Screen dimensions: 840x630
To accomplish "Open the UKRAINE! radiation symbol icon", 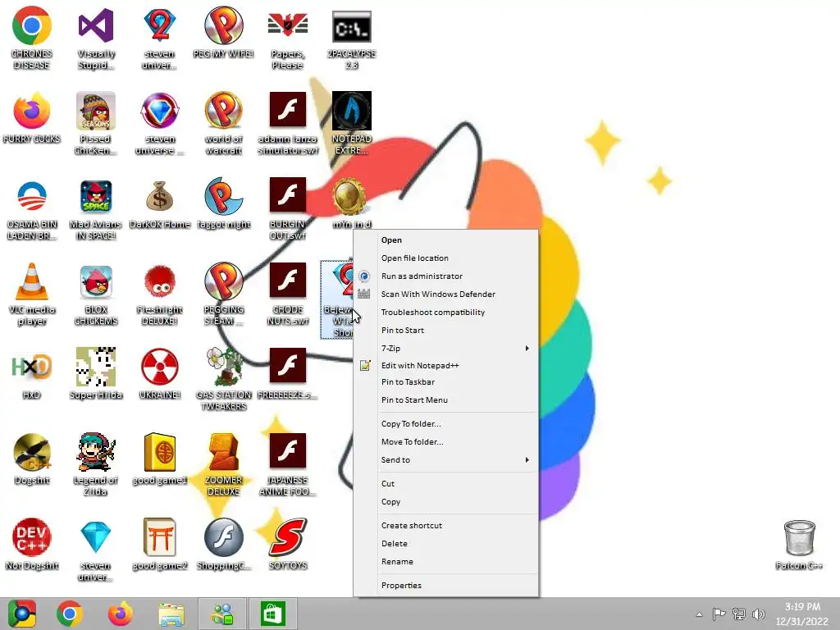I will (x=160, y=367).
